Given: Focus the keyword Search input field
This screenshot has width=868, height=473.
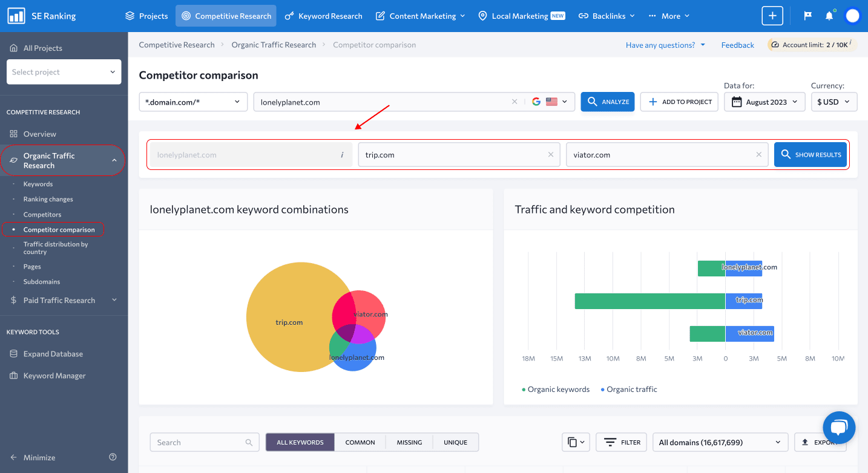Looking at the screenshot, I should click(x=205, y=442).
